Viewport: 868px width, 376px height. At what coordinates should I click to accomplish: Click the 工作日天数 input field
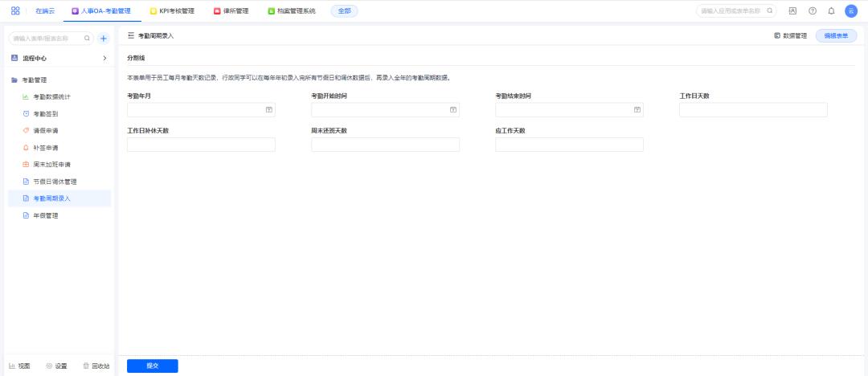753,109
